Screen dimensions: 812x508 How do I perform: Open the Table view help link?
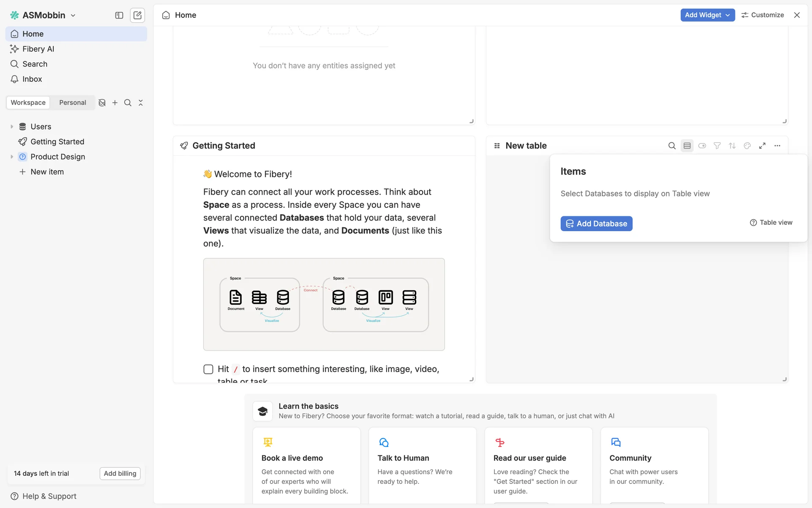(771, 222)
